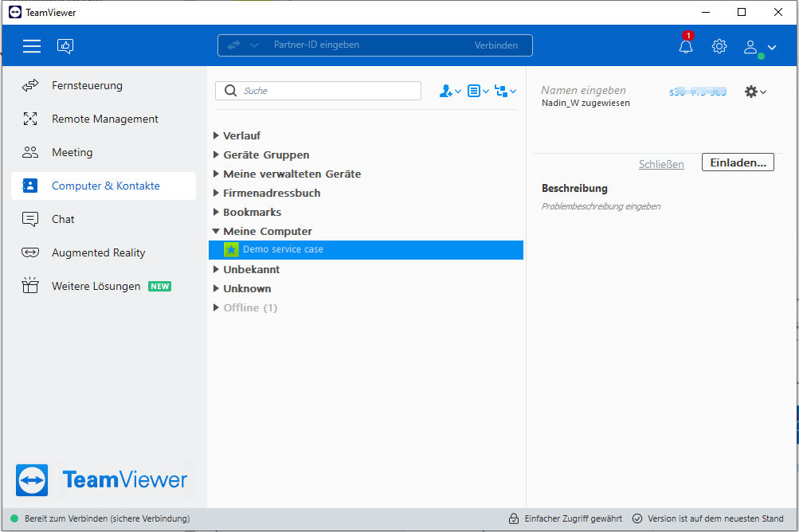Open the hamburger menu icon
The height and width of the screenshot is (532, 799).
coord(32,46)
